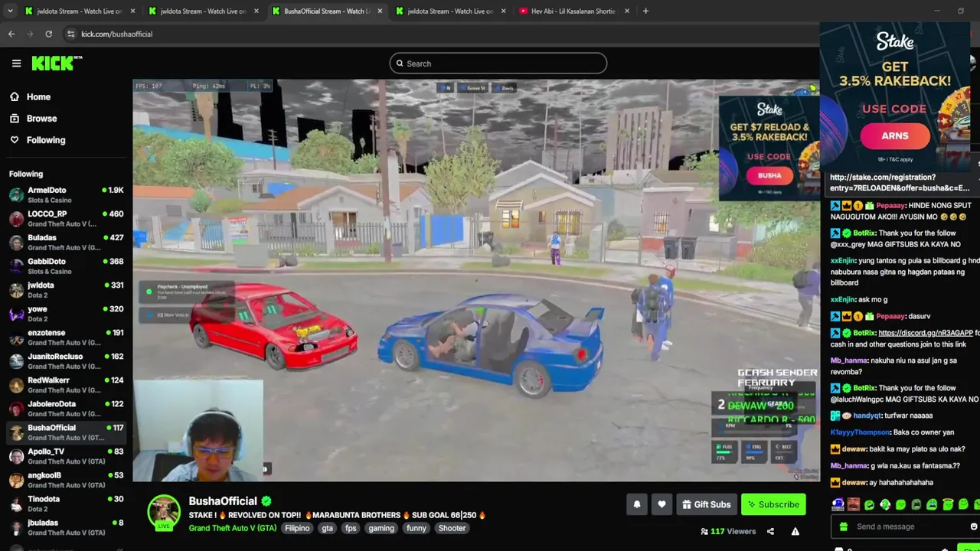Viewport: 980px width, 551px height.
Task: Click the Filipino tag
Action: click(297, 528)
